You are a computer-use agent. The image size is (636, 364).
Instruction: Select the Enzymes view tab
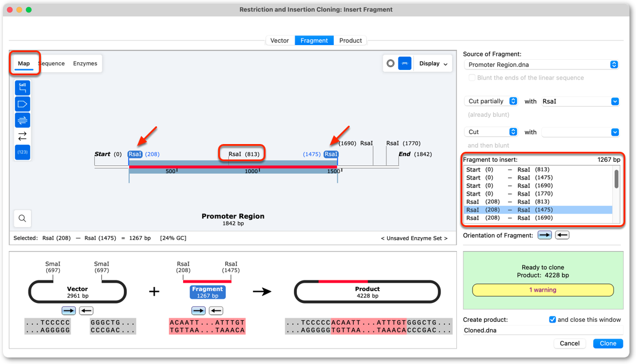[x=85, y=63]
